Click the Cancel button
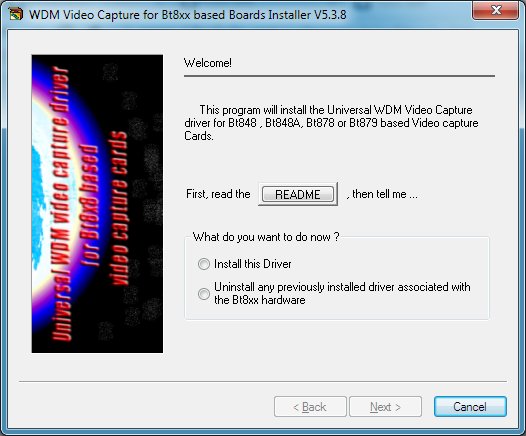Image resolution: width=526 pixels, height=436 pixels. pyautogui.click(x=470, y=407)
